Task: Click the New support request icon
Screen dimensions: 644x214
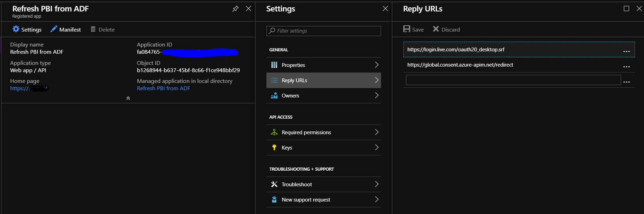Action: point(274,199)
